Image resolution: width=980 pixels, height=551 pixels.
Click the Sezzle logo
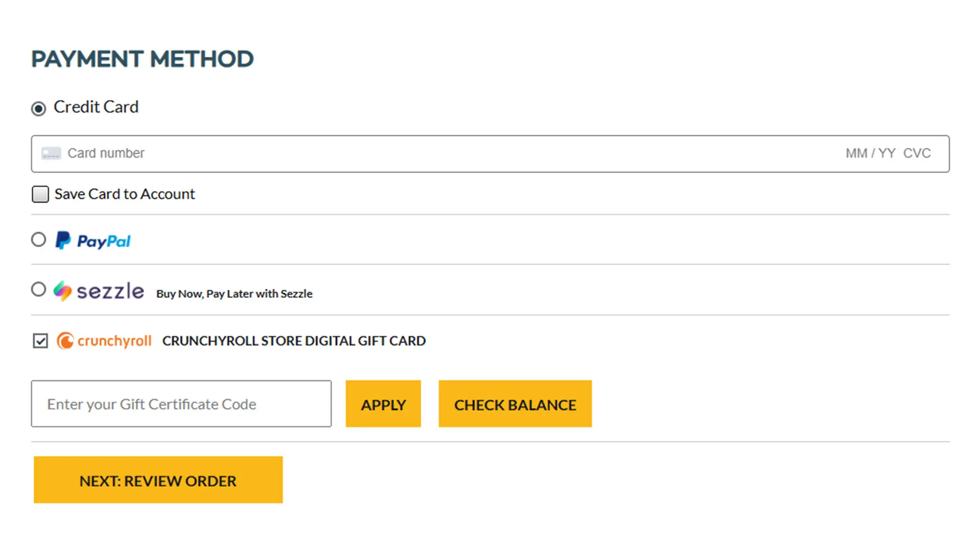pyautogui.click(x=99, y=291)
